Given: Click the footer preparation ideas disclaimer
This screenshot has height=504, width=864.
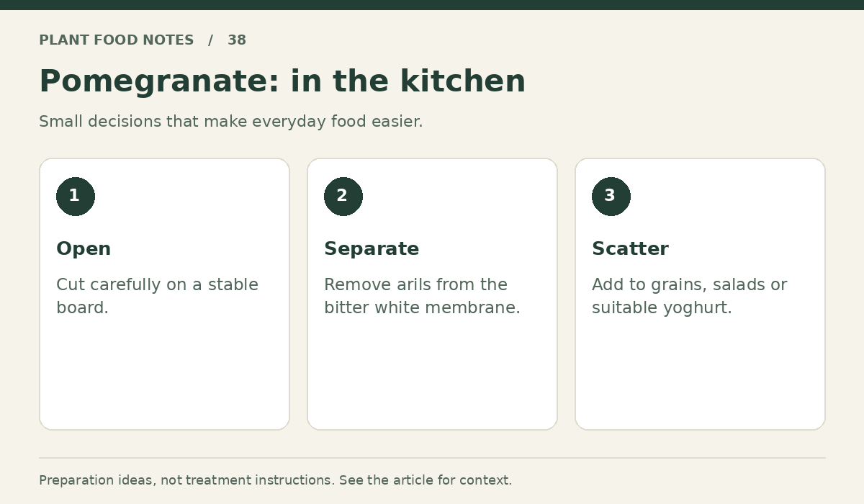Looking at the screenshot, I should click(276, 480).
